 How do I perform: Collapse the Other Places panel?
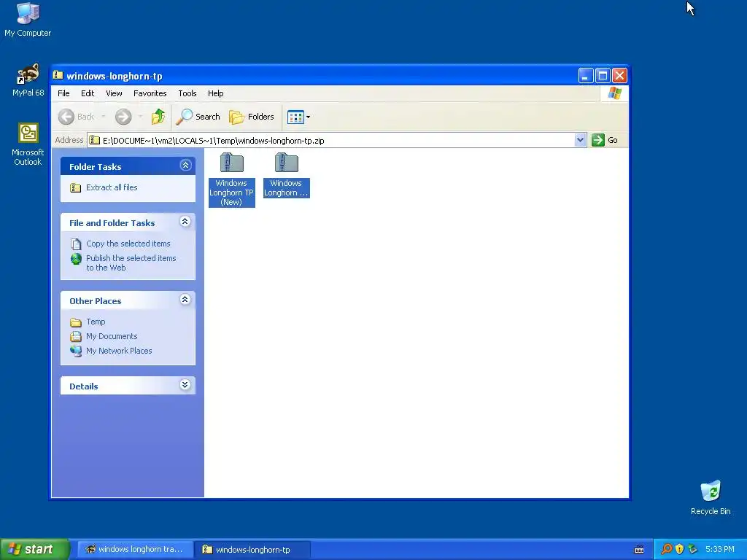click(185, 299)
